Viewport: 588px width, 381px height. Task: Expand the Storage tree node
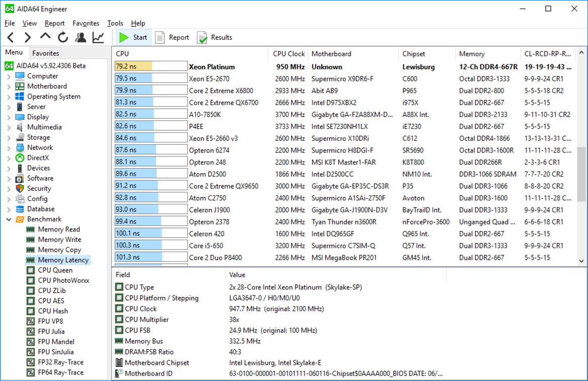[x=9, y=137]
